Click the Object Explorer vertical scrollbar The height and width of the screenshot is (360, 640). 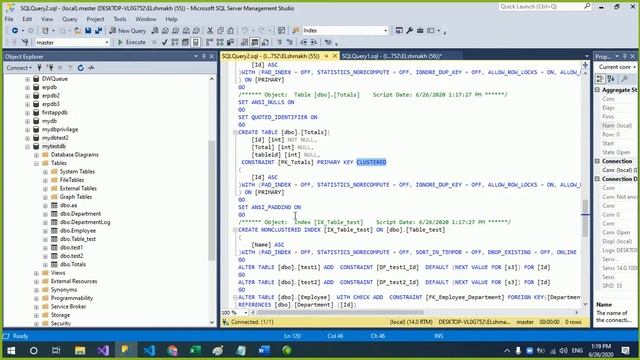(x=211, y=200)
